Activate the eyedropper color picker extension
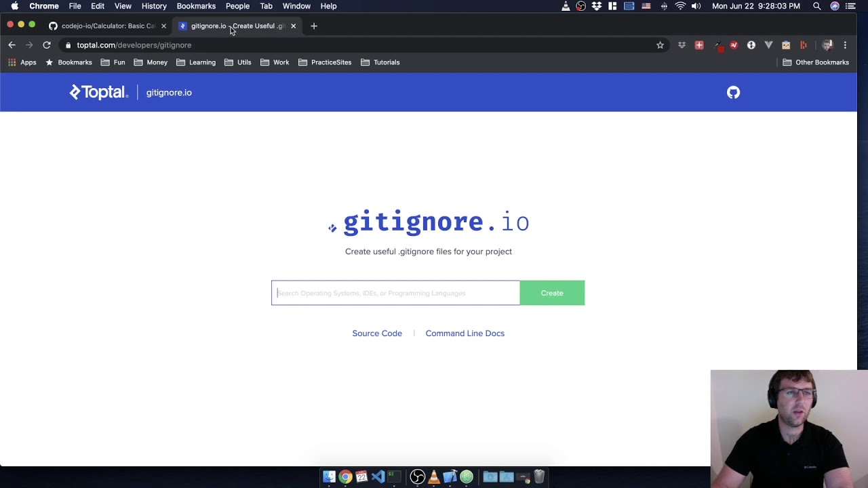 pos(717,45)
